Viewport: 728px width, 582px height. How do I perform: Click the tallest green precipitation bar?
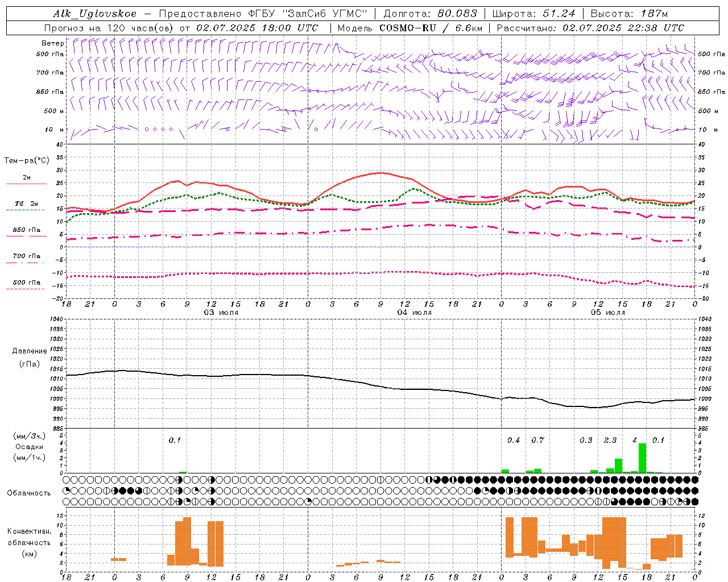click(643, 458)
